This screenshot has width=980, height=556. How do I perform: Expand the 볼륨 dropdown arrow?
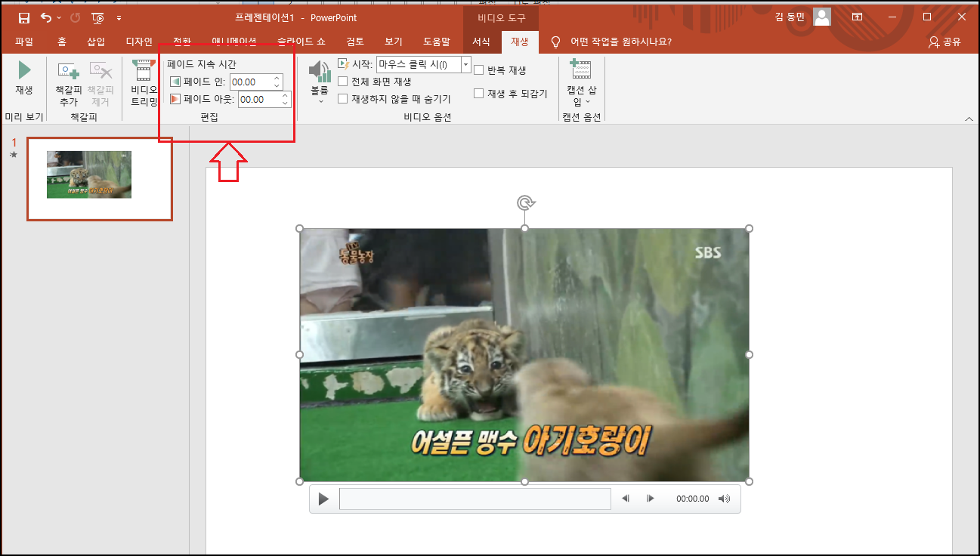(320, 101)
